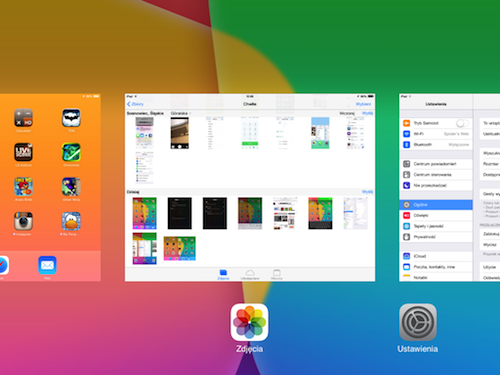Click the 'Centrum powiadomień' label
Screen dimensions: 500x375
point(435,164)
